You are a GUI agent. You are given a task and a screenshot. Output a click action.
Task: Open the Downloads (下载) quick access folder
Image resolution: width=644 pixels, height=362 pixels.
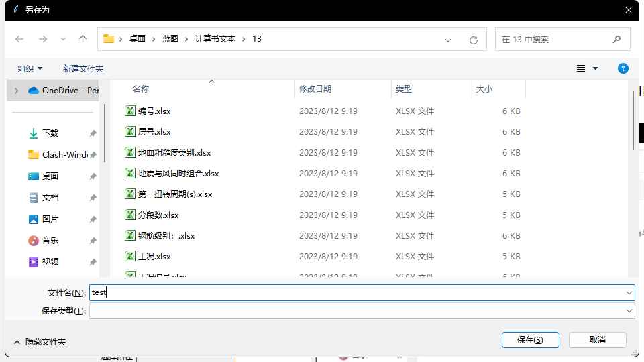tap(50, 133)
